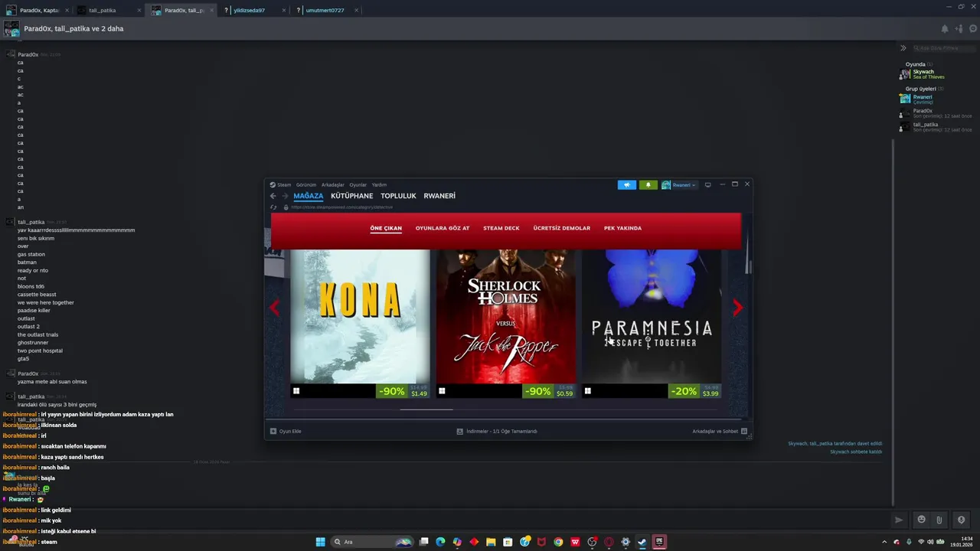This screenshot has width=980, height=551.
Task: Switch to the tali_patika chat tab
Action: [107, 10]
